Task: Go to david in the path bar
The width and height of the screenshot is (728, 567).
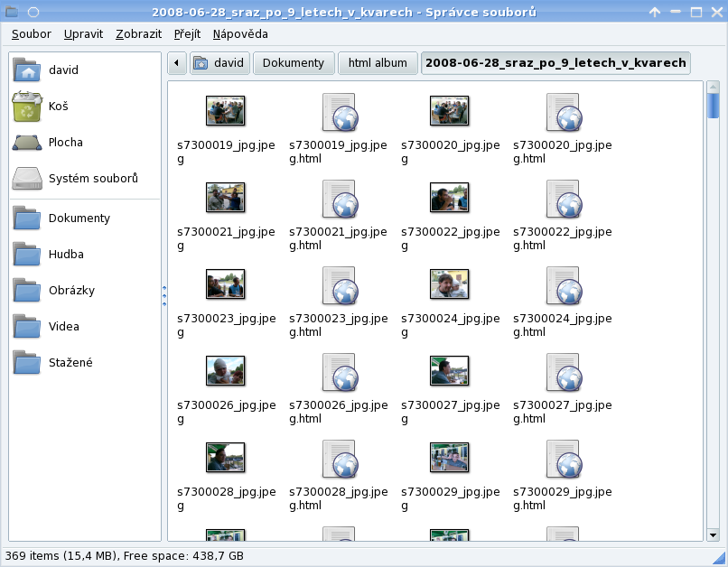Action: [219, 63]
